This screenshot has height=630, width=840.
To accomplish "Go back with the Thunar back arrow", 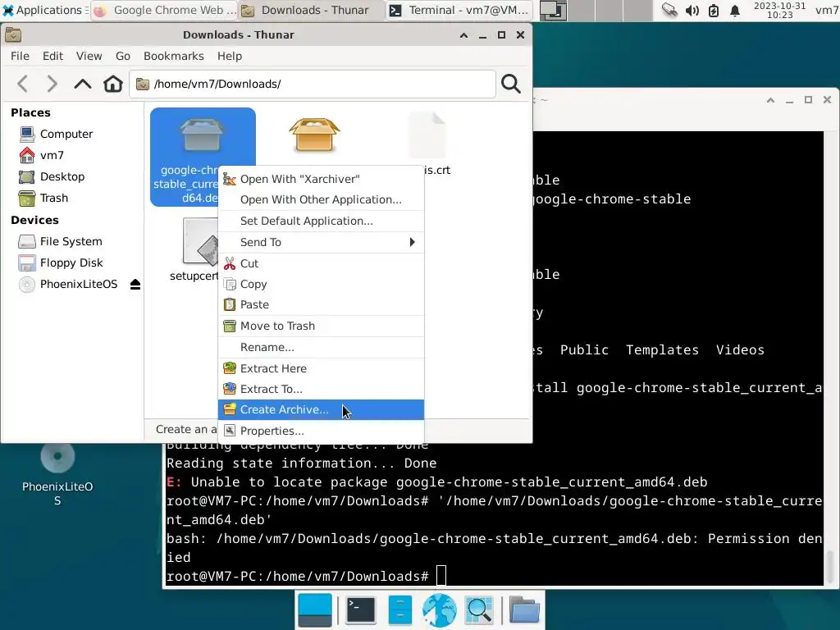I will point(22,84).
